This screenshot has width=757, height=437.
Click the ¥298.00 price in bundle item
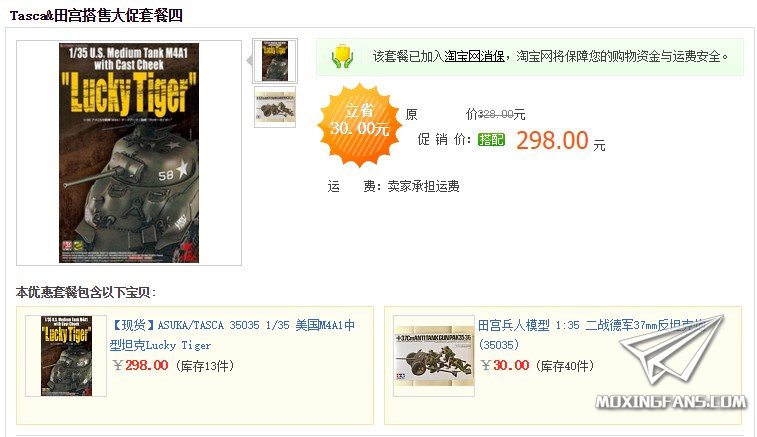pyautogui.click(x=140, y=366)
